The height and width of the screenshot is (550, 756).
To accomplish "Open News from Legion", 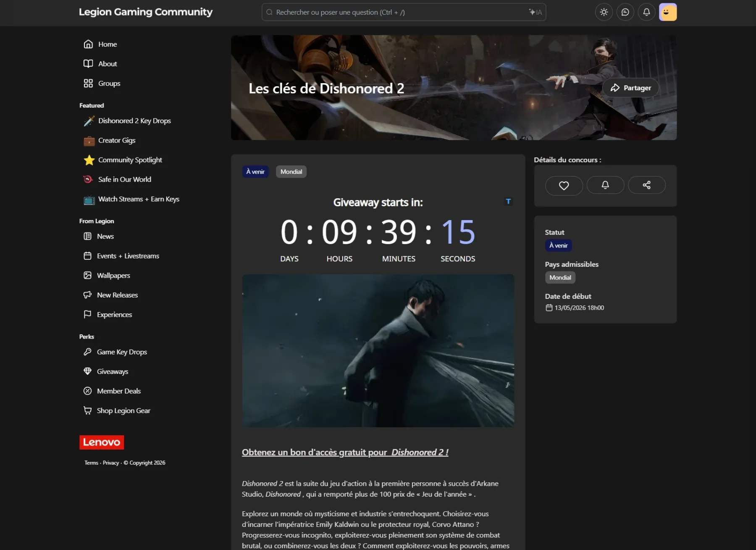I will coord(105,236).
